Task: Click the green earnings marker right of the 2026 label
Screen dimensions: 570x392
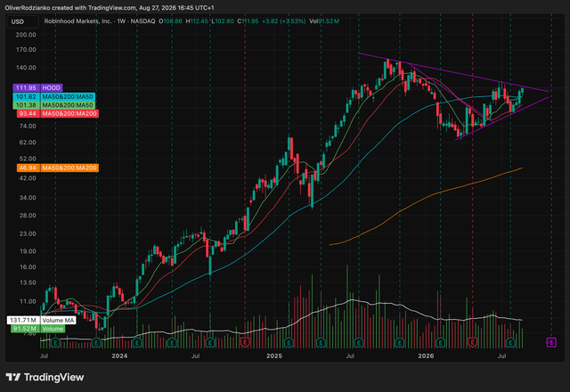Action: [x=440, y=342]
